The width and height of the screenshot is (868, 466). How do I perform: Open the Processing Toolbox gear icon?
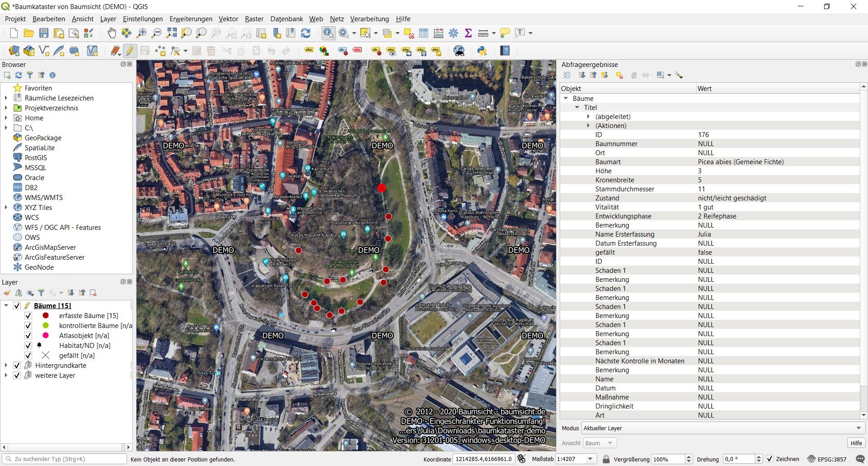pyautogui.click(x=453, y=33)
